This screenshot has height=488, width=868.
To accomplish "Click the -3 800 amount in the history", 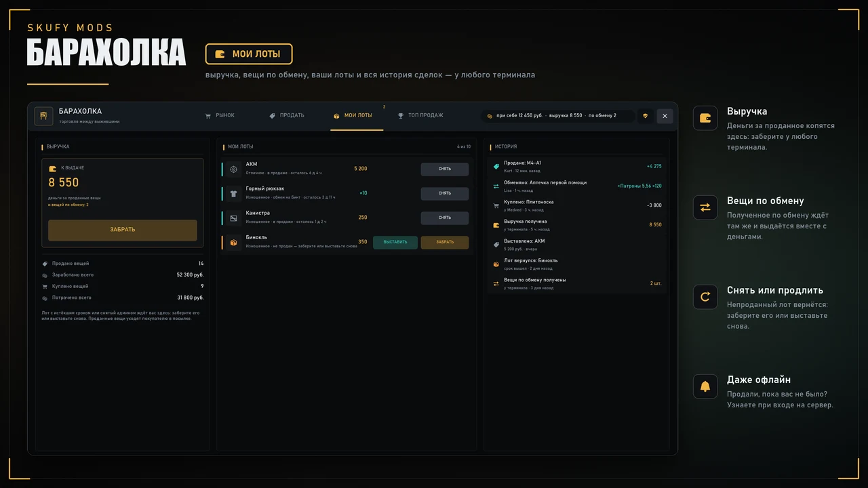I will (654, 205).
